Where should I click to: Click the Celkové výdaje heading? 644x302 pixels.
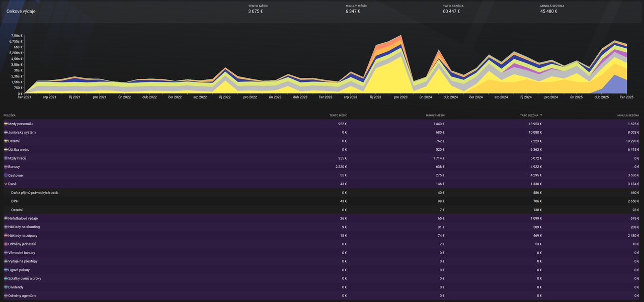pos(21,11)
